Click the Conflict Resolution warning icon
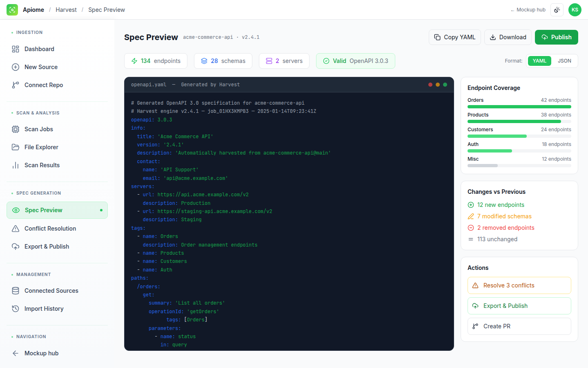Image resolution: width=588 pixels, height=368 pixels. (x=16, y=229)
